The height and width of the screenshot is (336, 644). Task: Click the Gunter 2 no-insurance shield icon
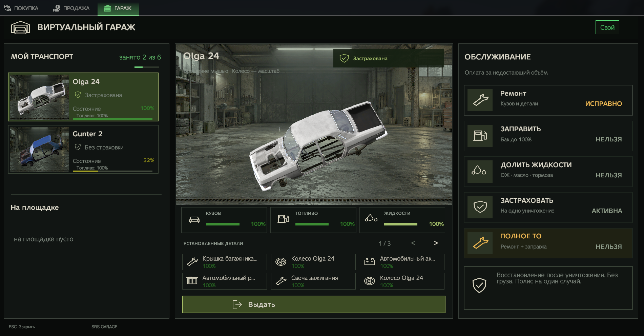(78, 147)
